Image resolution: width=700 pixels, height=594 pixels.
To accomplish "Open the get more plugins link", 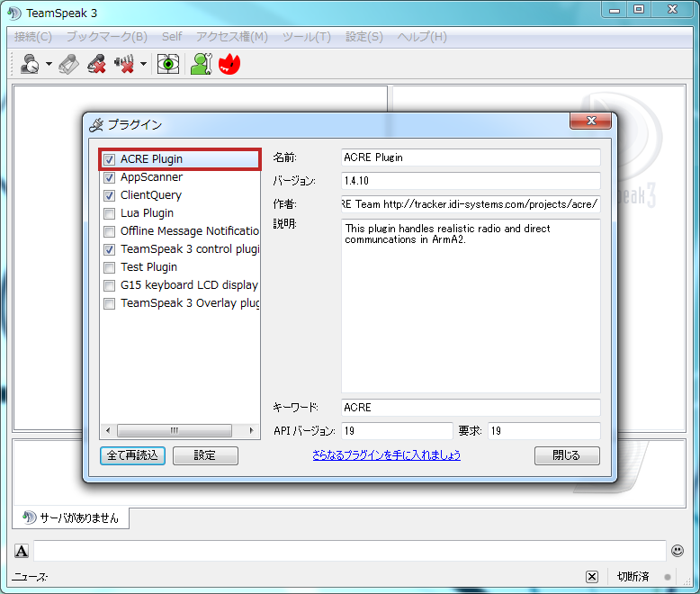I will pyautogui.click(x=387, y=455).
